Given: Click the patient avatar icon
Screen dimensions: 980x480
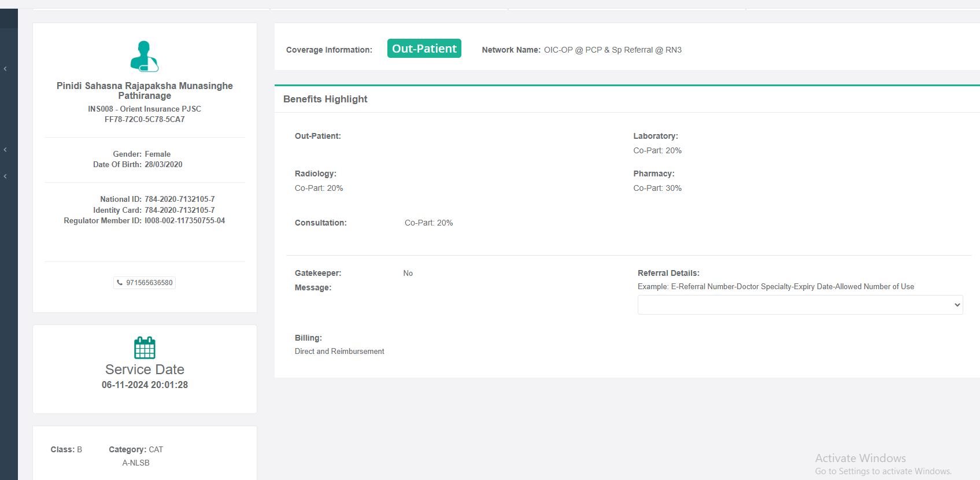Looking at the screenshot, I should (x=144, y=56).
